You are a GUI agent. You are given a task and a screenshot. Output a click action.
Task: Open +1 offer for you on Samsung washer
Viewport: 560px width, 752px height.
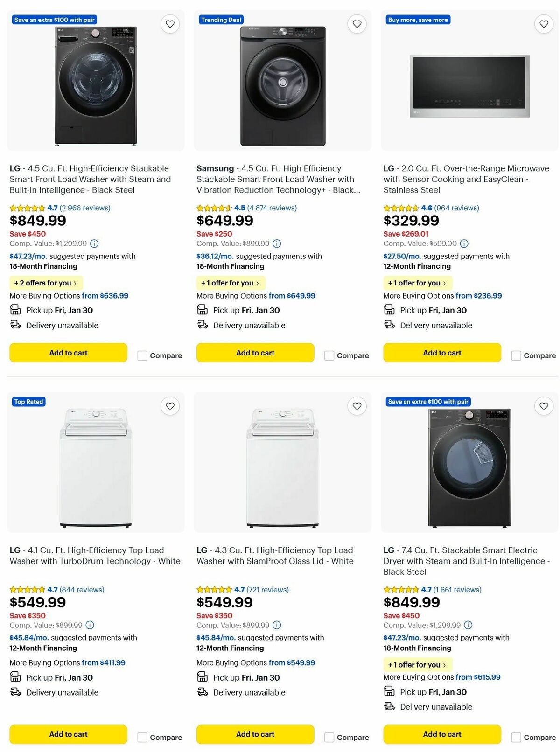(x=230, y=283)
